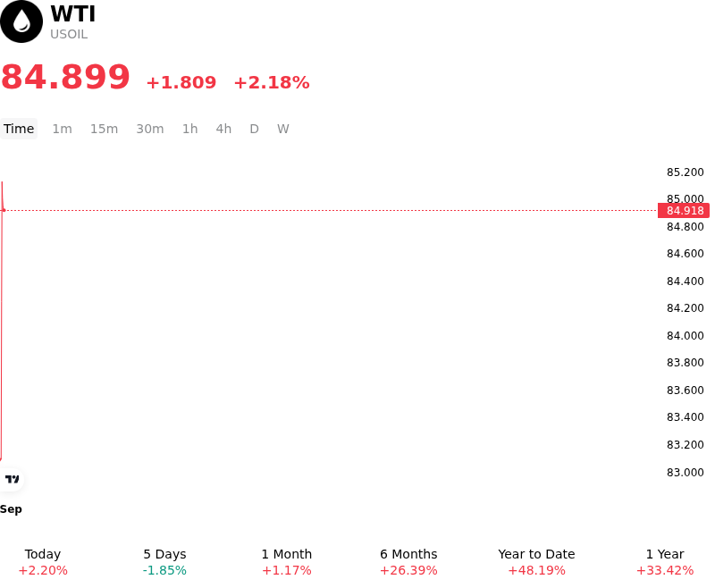Switch to the 1m interval
This screenshot has height=588, width=715.
[x=62, y=129]
